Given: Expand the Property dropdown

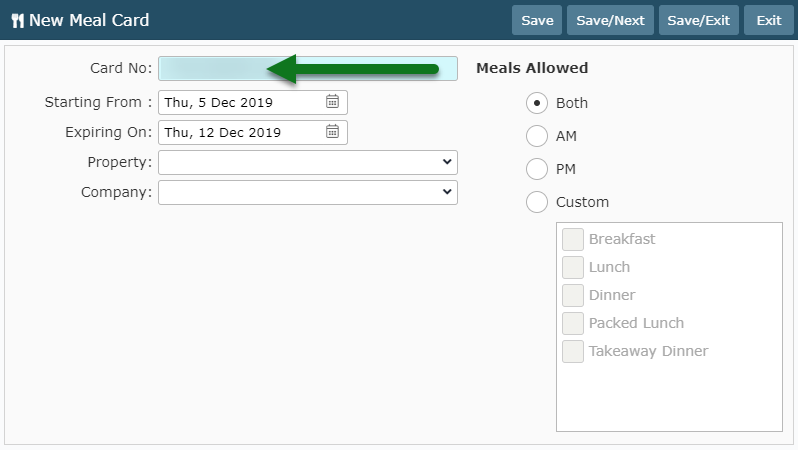Looking at the screenshot, I should pyautogui.click(x=308, y=162).
